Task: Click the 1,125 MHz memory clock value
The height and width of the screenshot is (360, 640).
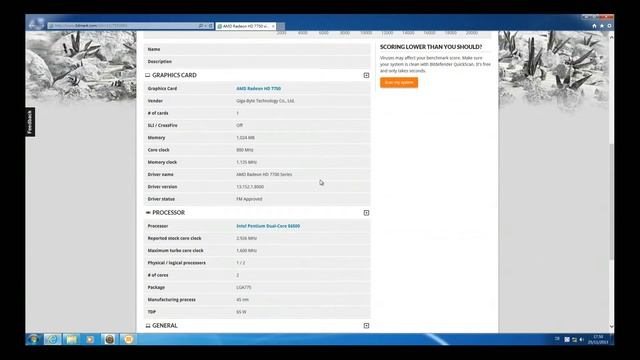Action: point(247,162)
